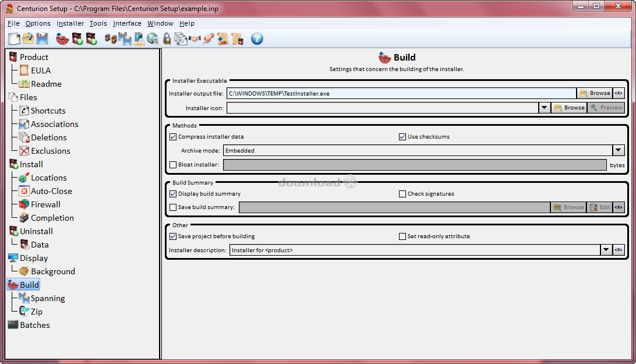Click the multiple floppy disks toolbar icon
Screen dimensions: 636x364
point(125,39)
